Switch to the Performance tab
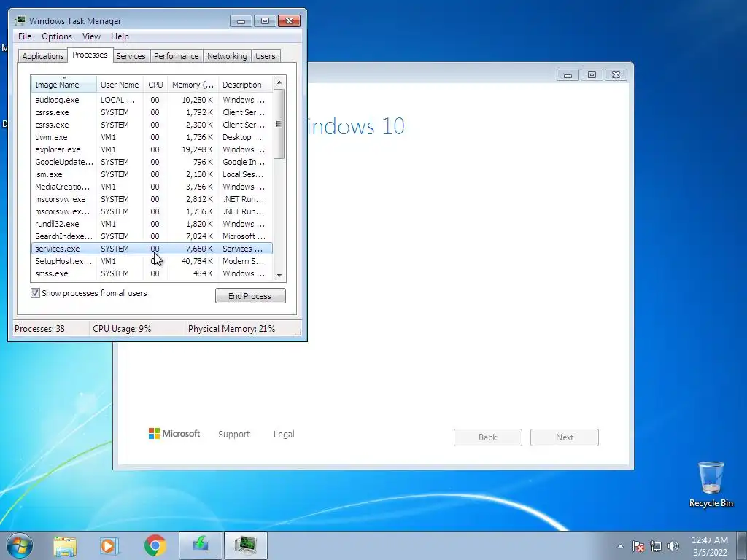This screenshot has height=560, width=747. click(177, 56)
